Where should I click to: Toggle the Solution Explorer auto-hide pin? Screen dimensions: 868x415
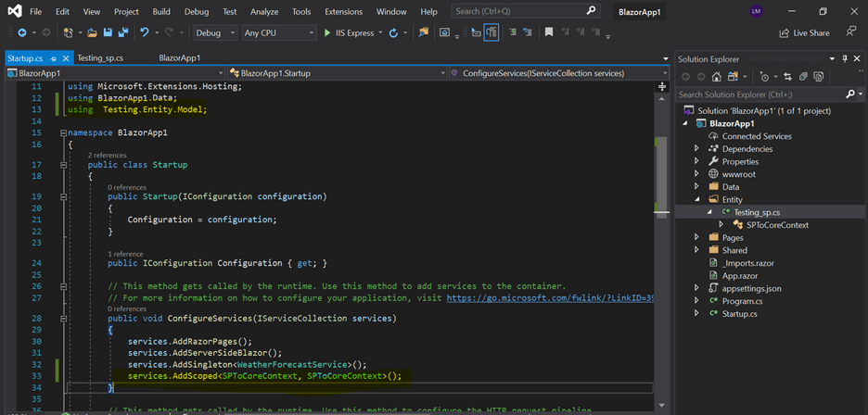click(845, 58)
